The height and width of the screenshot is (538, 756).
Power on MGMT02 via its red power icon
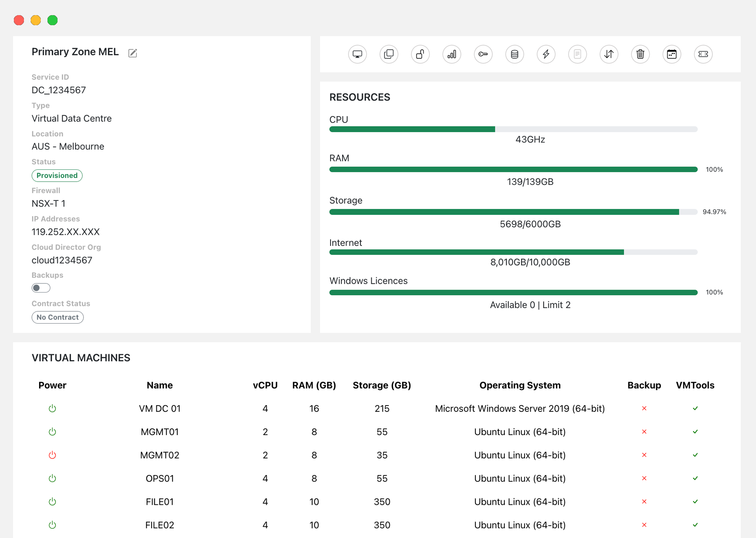(x=52, y=455)
